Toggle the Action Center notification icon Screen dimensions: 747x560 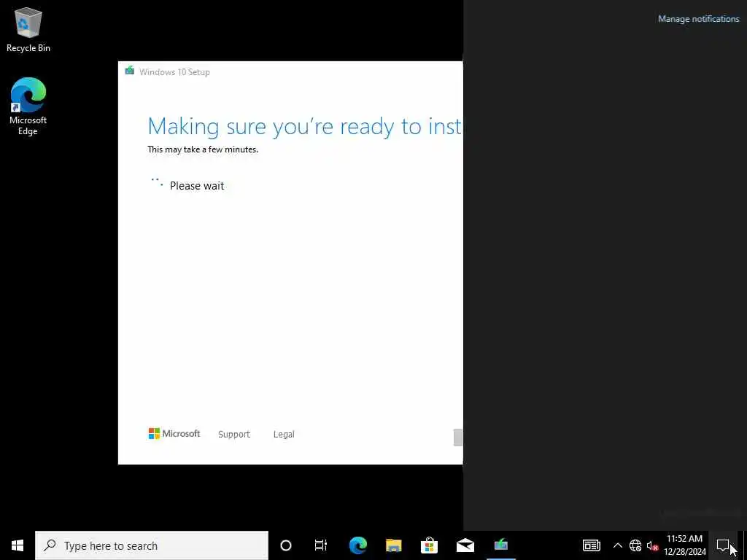click(723, 545)
